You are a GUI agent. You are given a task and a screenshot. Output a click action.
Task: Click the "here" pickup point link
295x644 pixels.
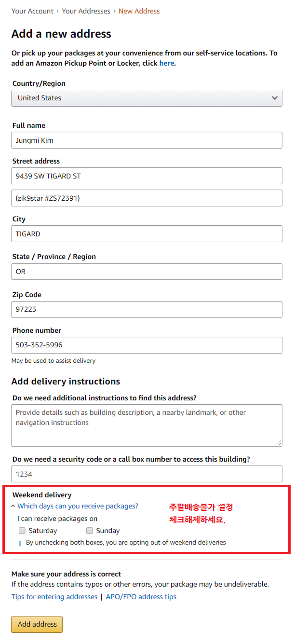tap(166, 63)
